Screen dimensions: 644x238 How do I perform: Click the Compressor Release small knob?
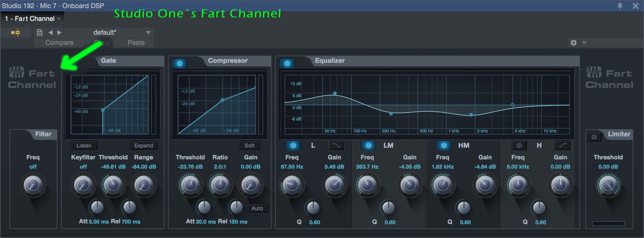[x=236, y=207]
